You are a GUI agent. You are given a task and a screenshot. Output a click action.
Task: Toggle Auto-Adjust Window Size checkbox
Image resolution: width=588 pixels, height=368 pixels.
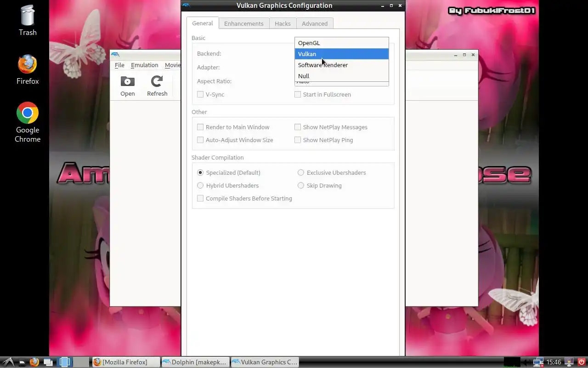[200, 140]
